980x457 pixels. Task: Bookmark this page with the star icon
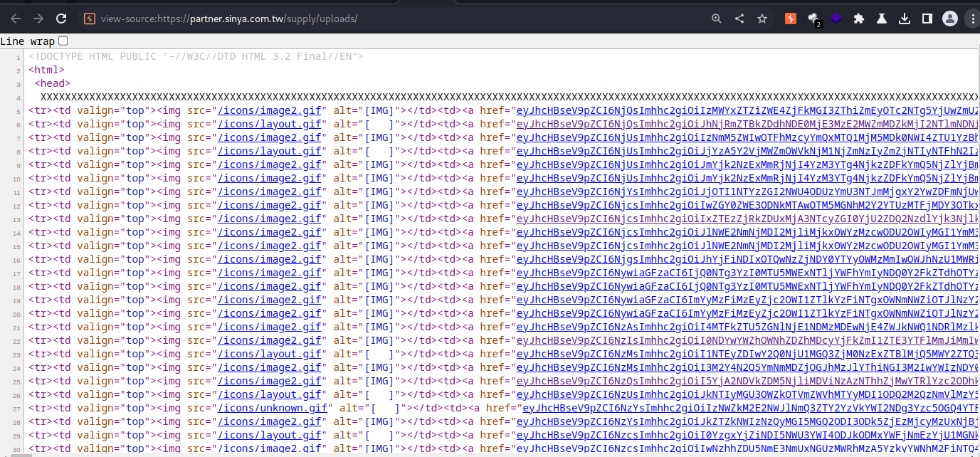click(762, 19)
